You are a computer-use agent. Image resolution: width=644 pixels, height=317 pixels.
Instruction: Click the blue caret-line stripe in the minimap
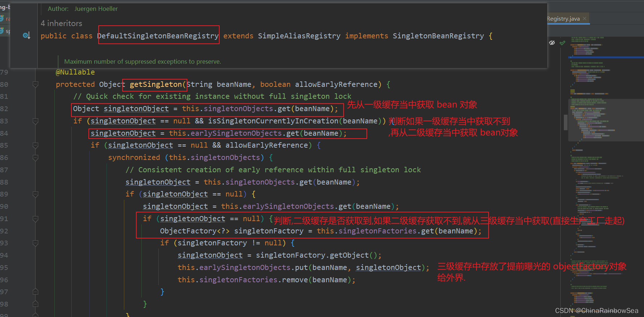tap(606, 57)
